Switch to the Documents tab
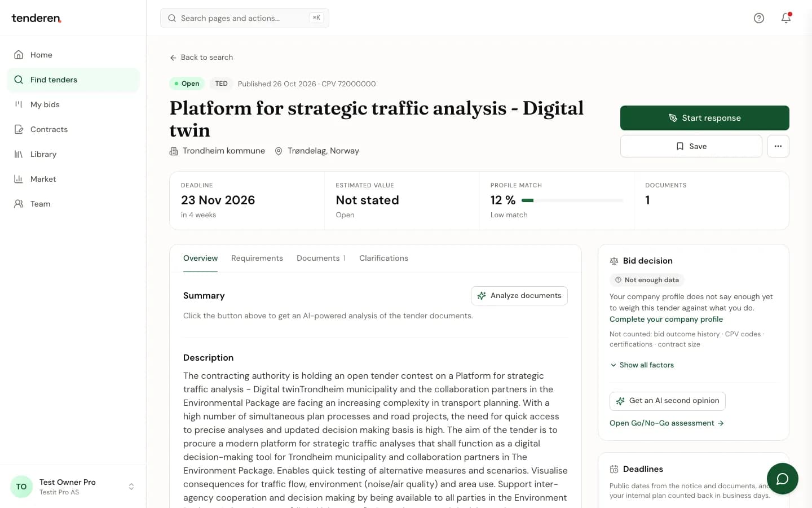The image size is (812, 508). [x=321, y=258]
